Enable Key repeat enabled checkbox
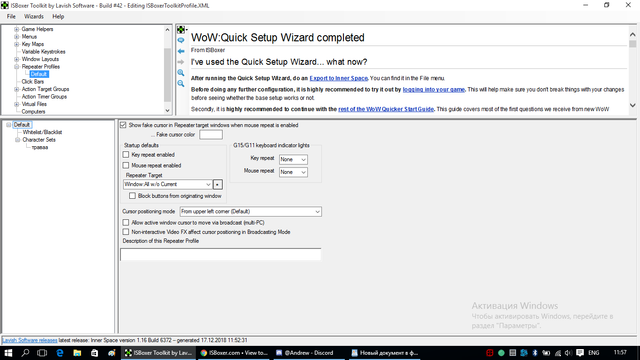The image size is (640, 360). pyautogui.click(x=126, y=155)
